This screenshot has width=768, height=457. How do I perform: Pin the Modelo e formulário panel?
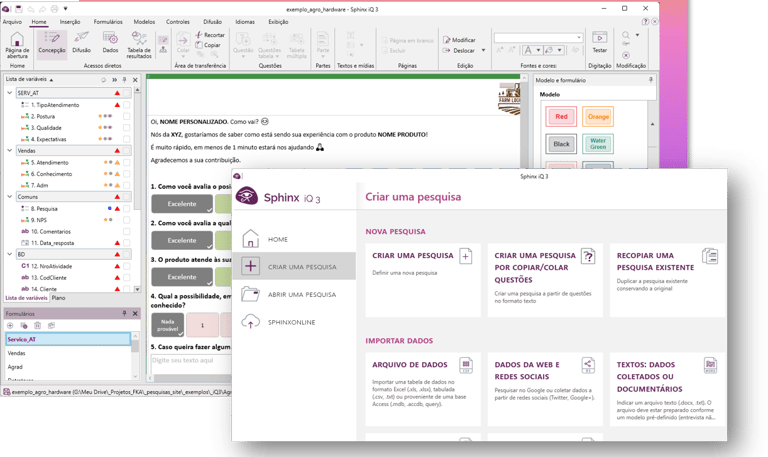tap(650, 80)
